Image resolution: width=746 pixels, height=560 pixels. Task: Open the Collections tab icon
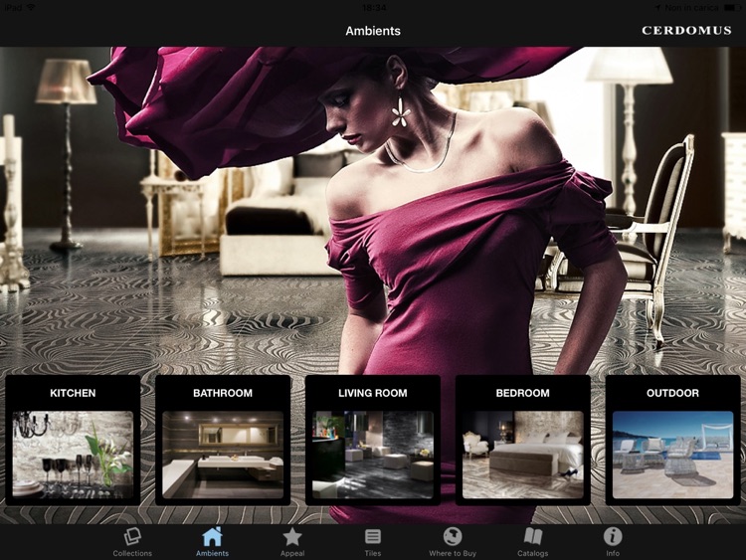point(132,537)
